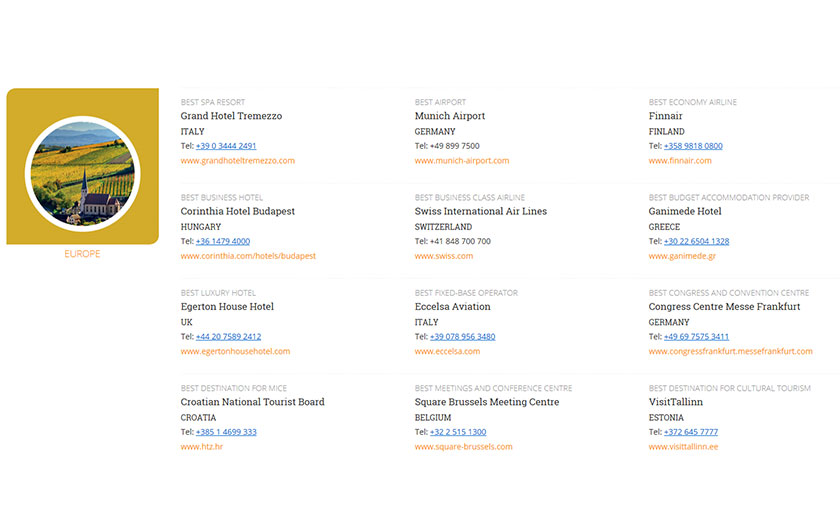Open www.ganimede.gr website
840x525 pixels.
pos(682,256)
